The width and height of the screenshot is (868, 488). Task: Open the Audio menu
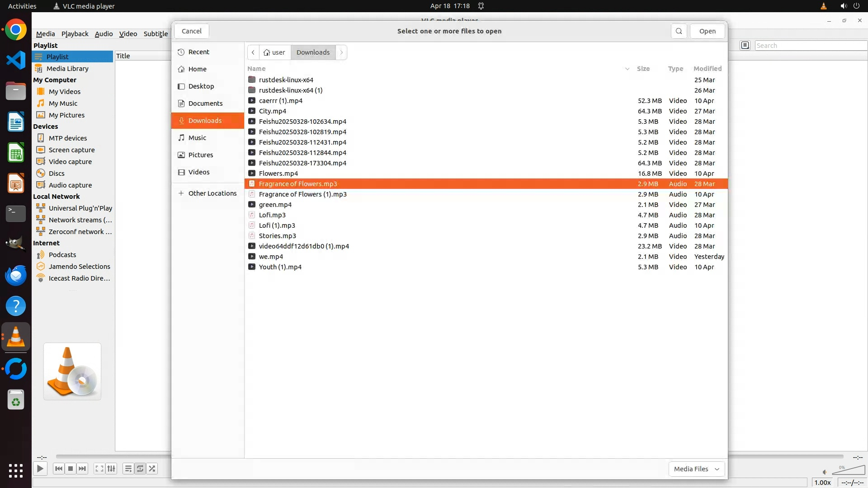[x=104, y=34]
